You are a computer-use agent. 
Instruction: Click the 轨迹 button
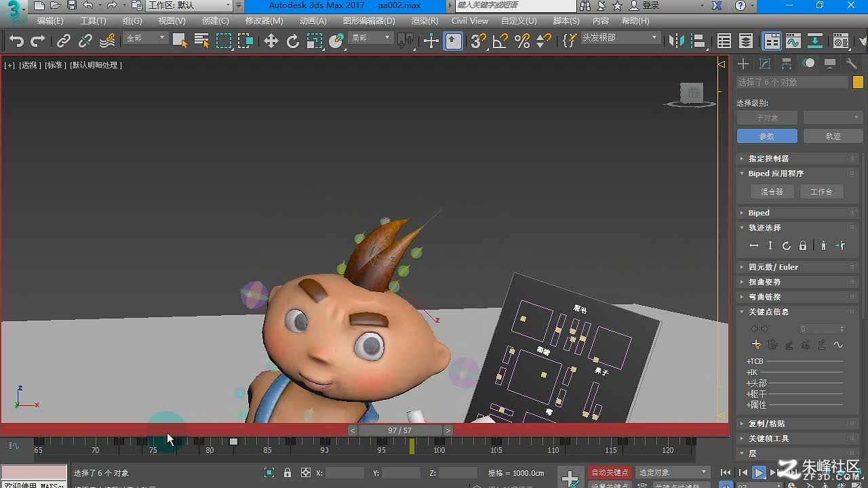coord(833,136)
